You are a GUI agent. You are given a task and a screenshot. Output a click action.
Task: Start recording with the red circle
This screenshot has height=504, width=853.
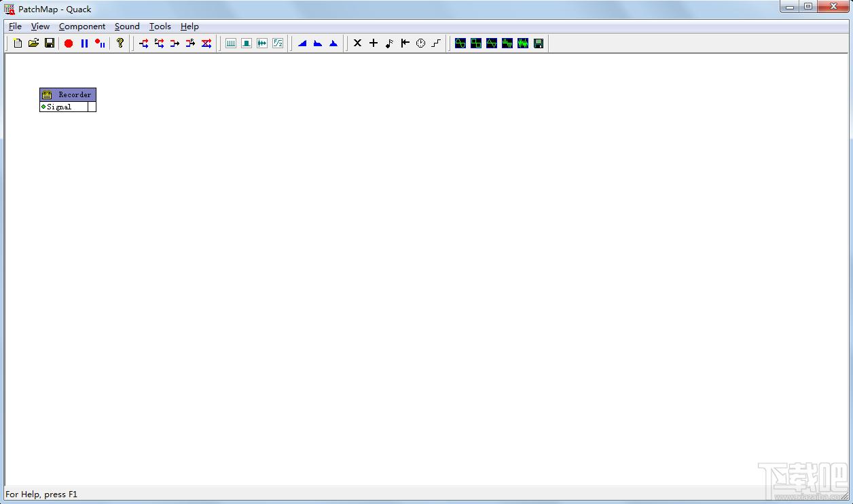pos(69,43)
